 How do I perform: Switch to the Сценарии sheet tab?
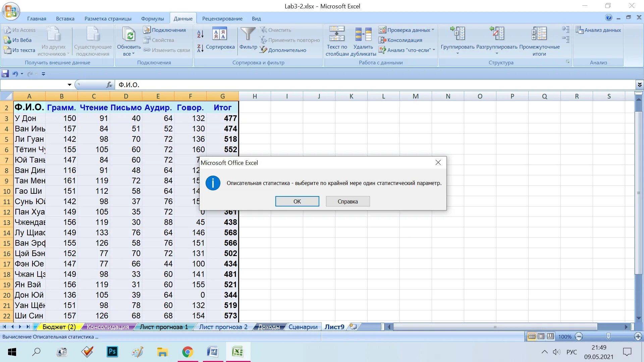[x=303, y=327]
